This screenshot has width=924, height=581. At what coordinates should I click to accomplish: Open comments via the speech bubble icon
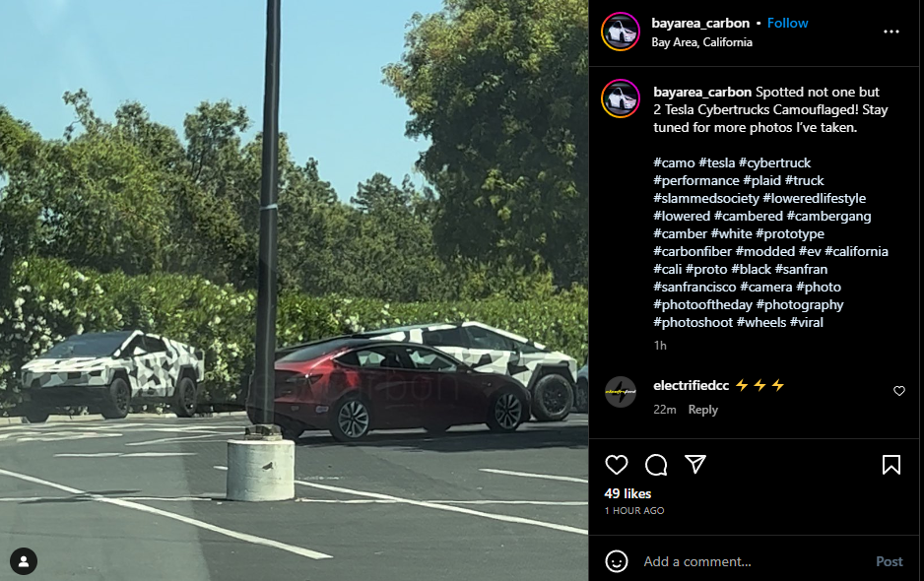[x=656, y=465]
